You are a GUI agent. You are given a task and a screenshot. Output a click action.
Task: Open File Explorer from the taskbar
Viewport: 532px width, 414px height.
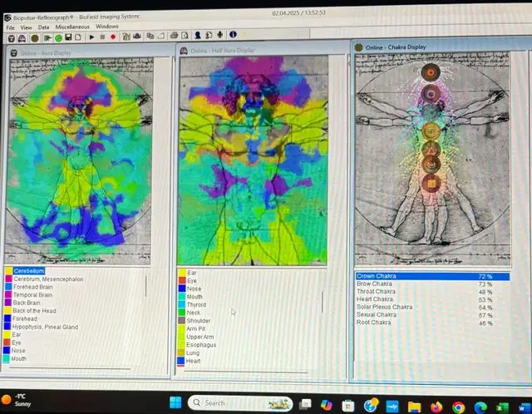tap(414, 407)
